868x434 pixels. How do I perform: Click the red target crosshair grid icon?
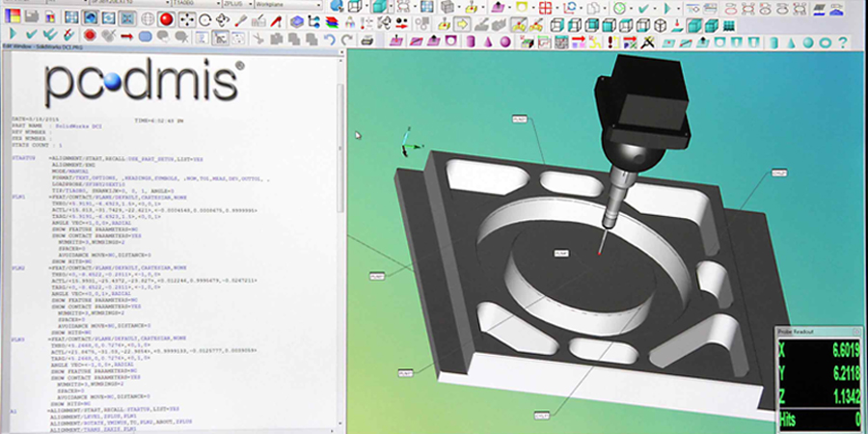(x=545, y=8)
